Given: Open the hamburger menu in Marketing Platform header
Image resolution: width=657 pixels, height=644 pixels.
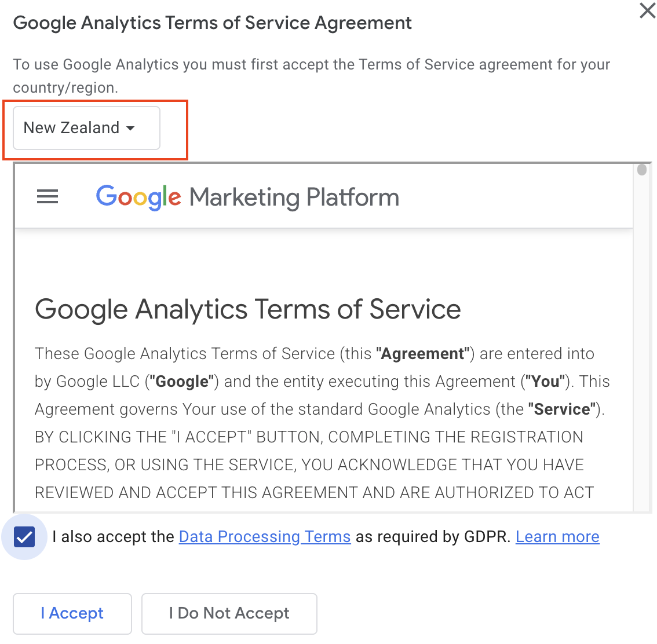Looking at the screenshot, I should 48,196.
